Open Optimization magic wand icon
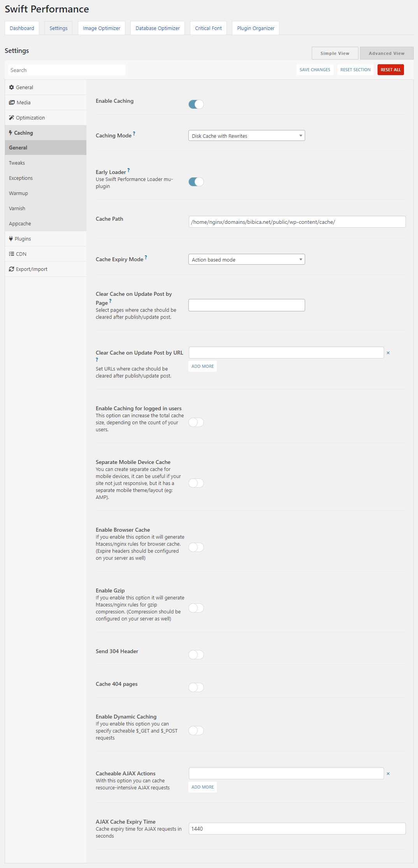The width and height of the screenshot is (418, 868). click(x=11, y=118)
